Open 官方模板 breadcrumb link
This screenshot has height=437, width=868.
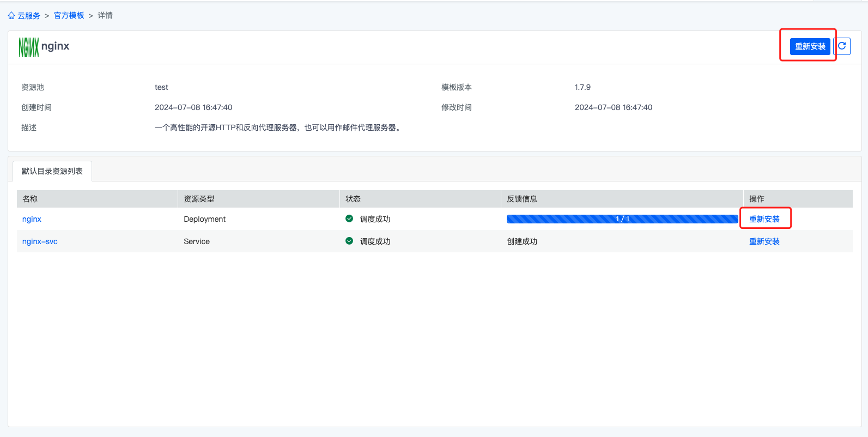click(69, 15)
